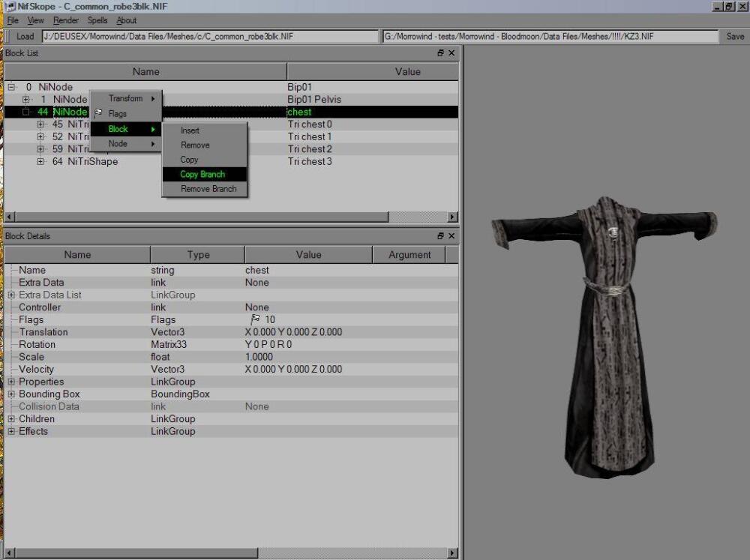
Task: Focus the save file path field
Action: [550, 36]
